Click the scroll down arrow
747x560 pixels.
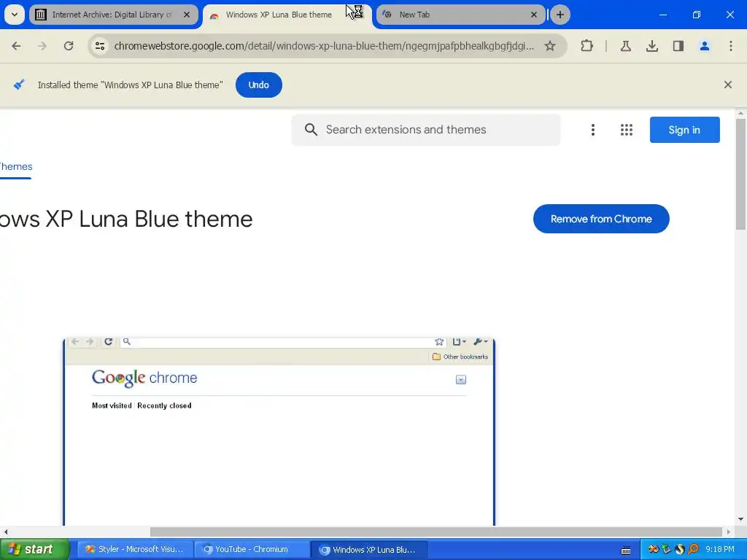pos(740,519)
